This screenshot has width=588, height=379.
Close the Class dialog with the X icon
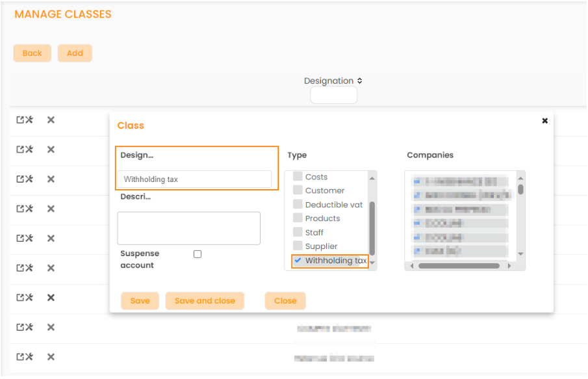[x=544, y=121]
